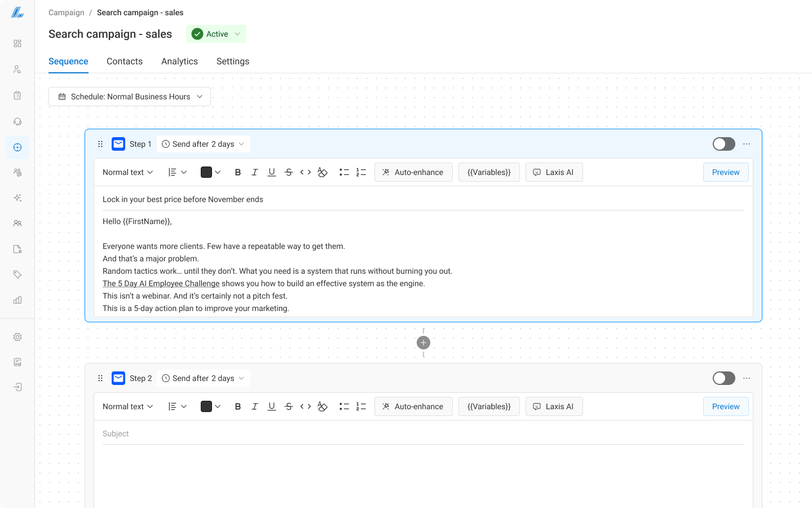
Task: Click the bulleted list icon in Step 1
Action: click(x=344, y=172)
